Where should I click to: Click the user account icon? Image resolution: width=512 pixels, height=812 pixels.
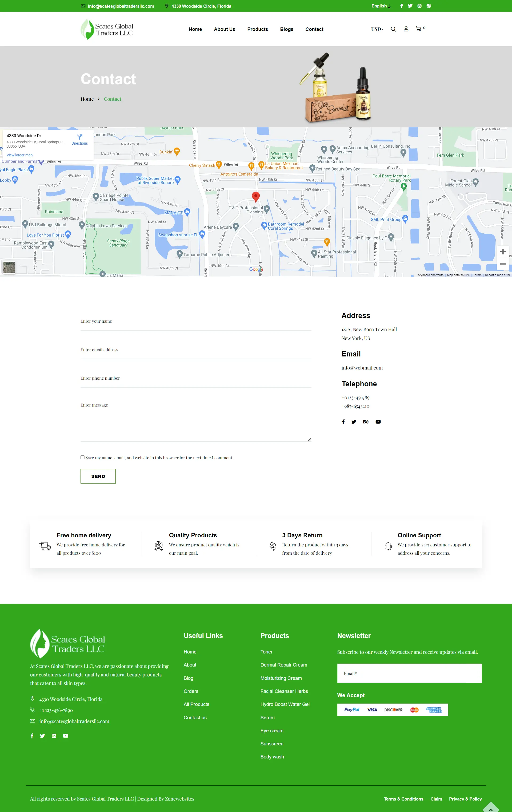click(406, 29)
